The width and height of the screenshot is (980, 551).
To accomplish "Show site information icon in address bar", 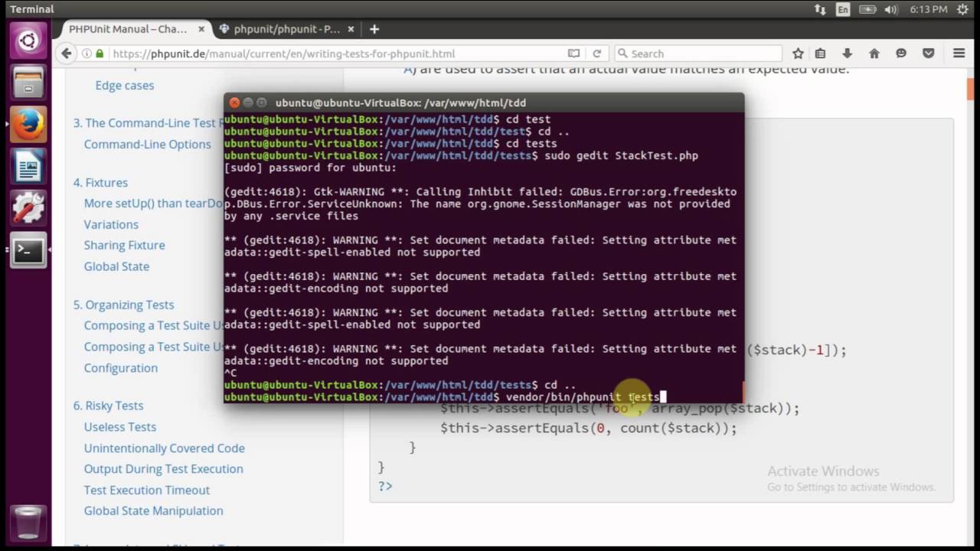I will pyautogui.click(x=85, y=54).
